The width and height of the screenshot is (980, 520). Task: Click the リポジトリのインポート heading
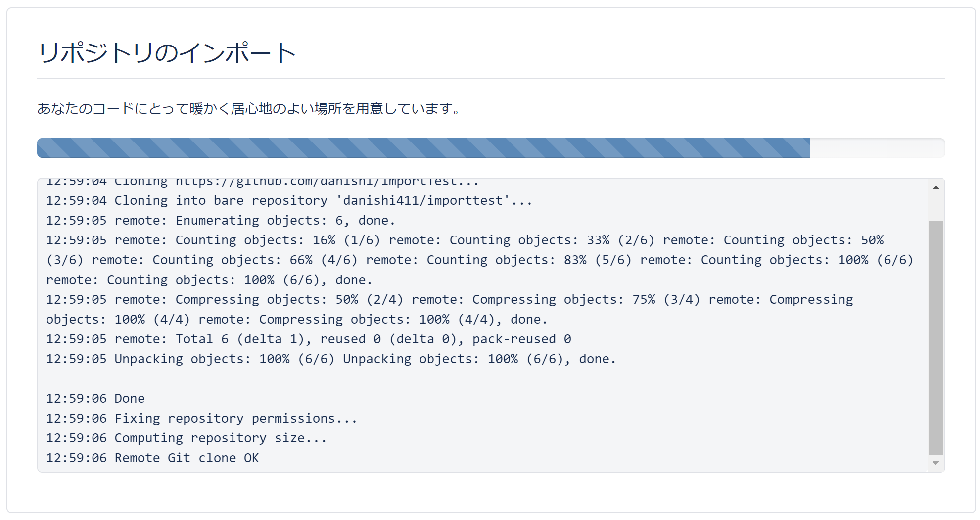[167, 52]
